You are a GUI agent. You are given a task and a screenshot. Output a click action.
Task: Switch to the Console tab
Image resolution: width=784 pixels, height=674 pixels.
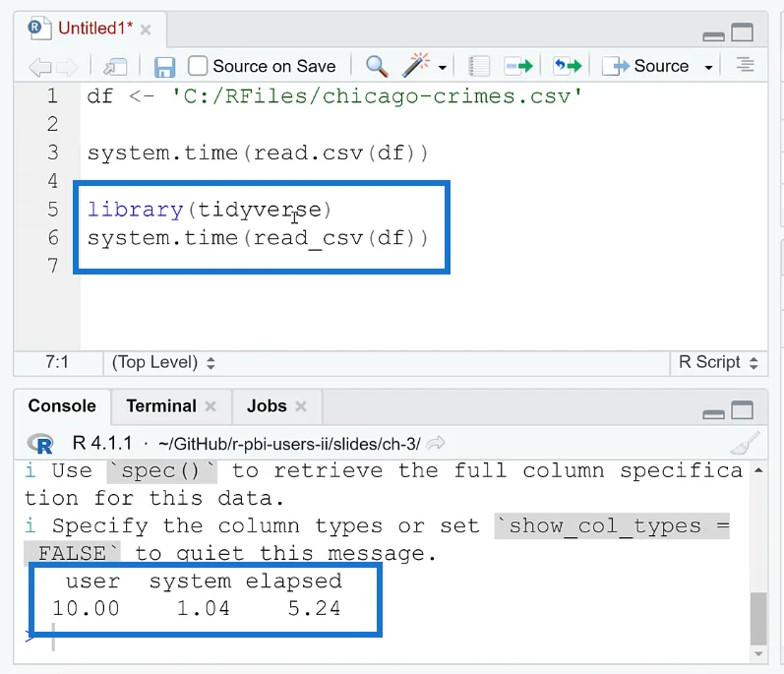pyautogui.click(x=62, y=406)
